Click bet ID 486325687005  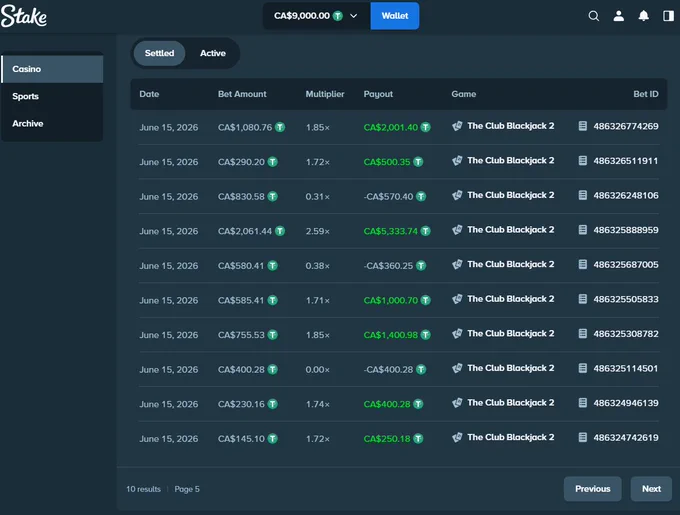[x=626, y=264]
